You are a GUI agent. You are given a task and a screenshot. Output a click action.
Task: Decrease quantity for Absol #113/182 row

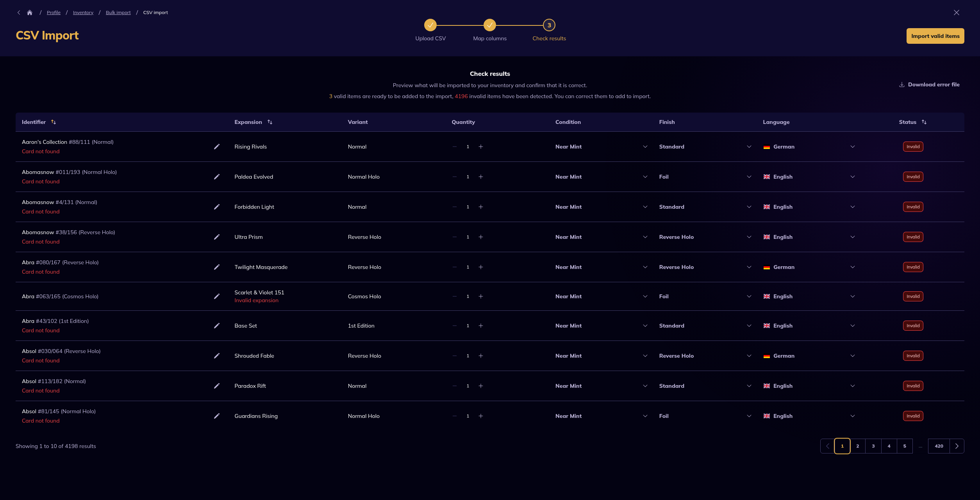pos(455,386)
